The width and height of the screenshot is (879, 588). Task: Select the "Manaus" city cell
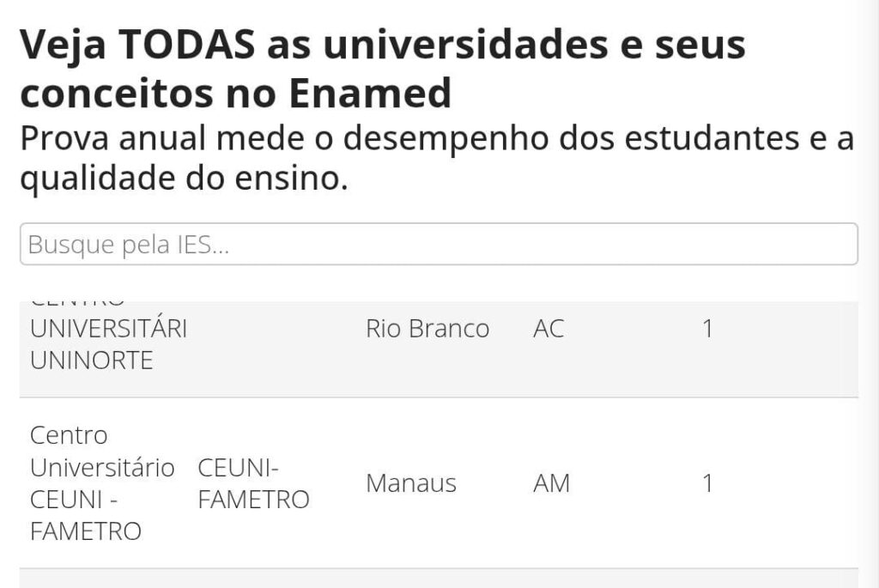pos(410,483)
